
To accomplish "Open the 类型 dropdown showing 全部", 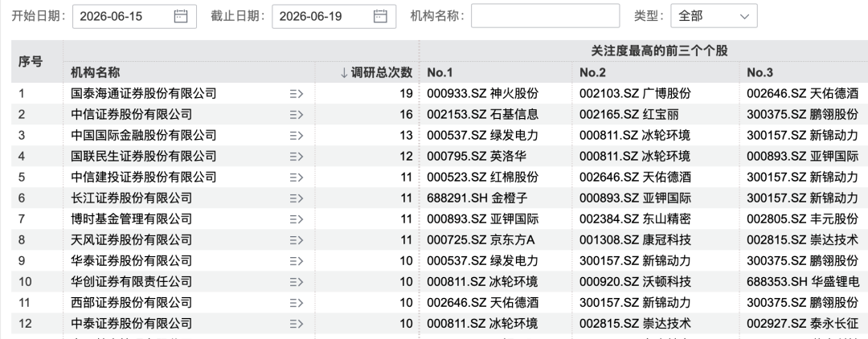I will (714, 16).
